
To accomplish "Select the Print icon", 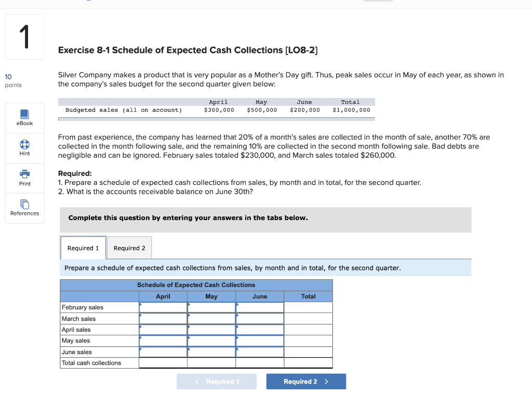I will (24, 178).
